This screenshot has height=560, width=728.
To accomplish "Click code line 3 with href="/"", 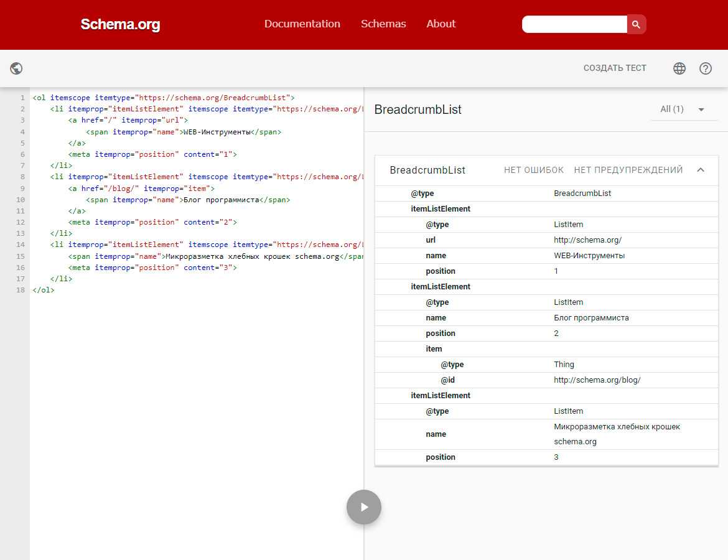I will click(x=128, y=120).
